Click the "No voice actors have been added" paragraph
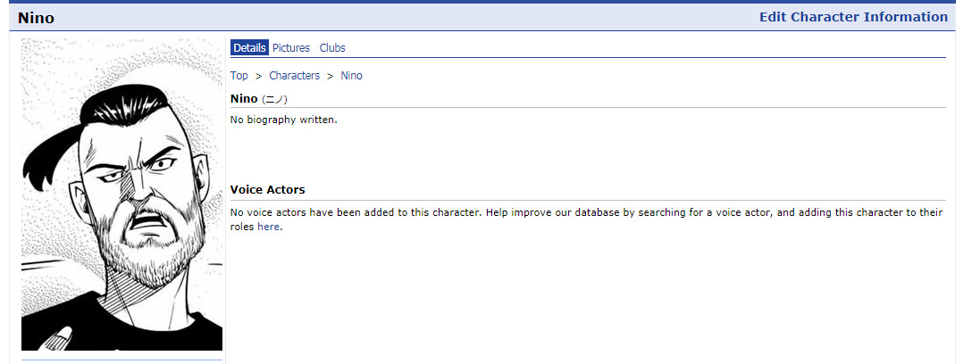 point(586,219)
